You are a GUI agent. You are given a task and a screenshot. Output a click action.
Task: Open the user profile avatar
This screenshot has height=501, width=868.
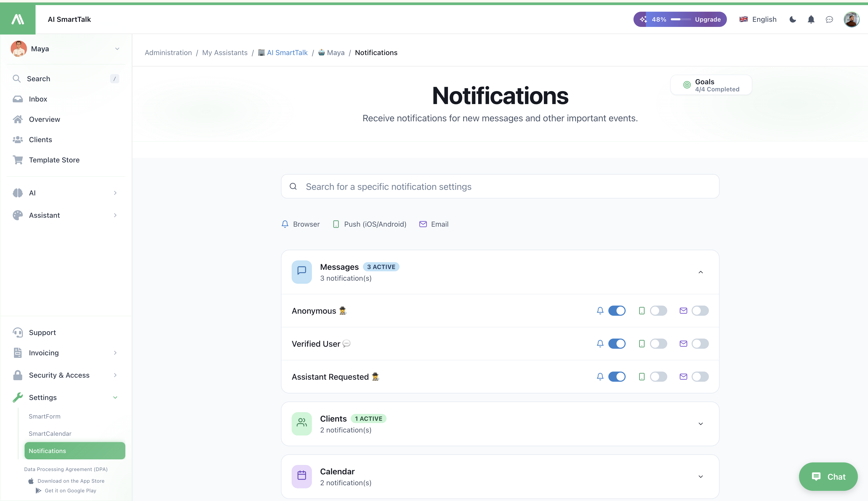[852, 19]
